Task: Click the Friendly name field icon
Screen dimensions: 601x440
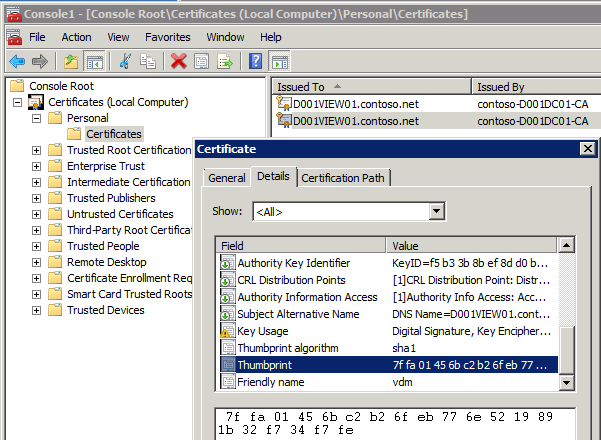Action: click(228, 382)
